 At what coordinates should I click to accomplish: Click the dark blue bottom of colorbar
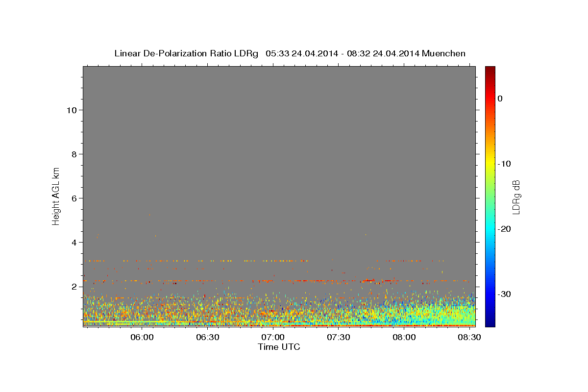click(x=490, y=322)
